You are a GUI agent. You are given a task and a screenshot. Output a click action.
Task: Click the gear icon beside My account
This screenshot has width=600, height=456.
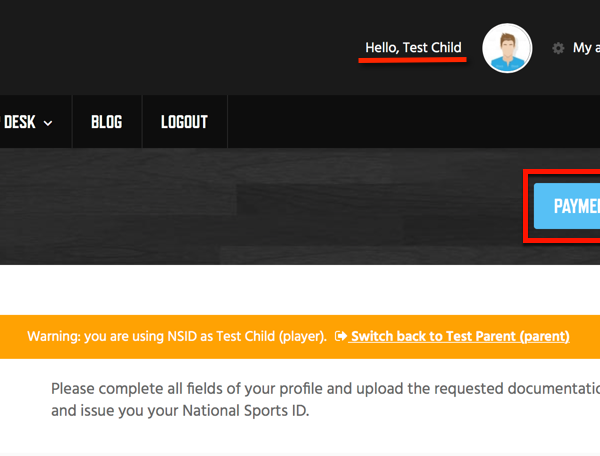tap(558, 48)
